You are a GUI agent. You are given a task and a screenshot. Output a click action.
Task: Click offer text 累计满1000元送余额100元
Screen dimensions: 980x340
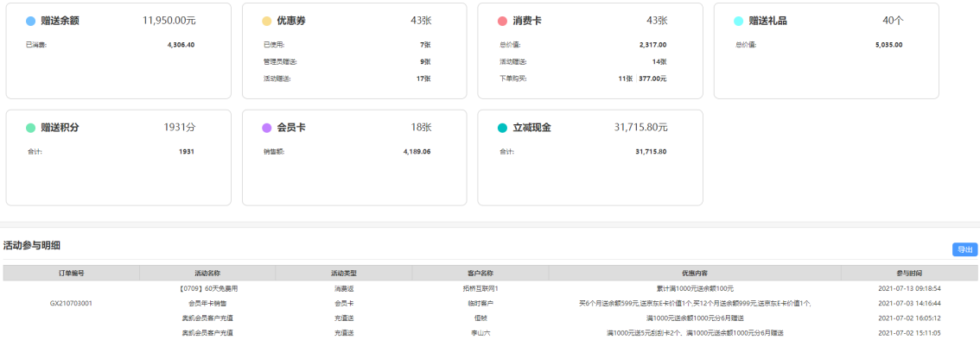click(695, 289)
